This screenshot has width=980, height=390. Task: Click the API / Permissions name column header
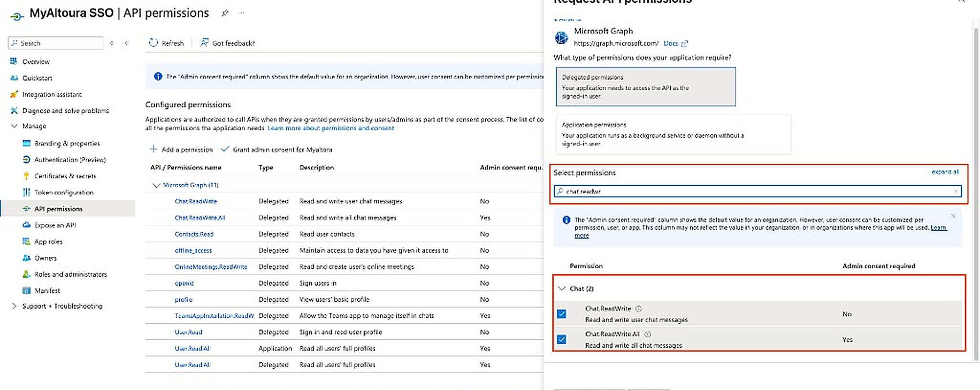[186, 167]
